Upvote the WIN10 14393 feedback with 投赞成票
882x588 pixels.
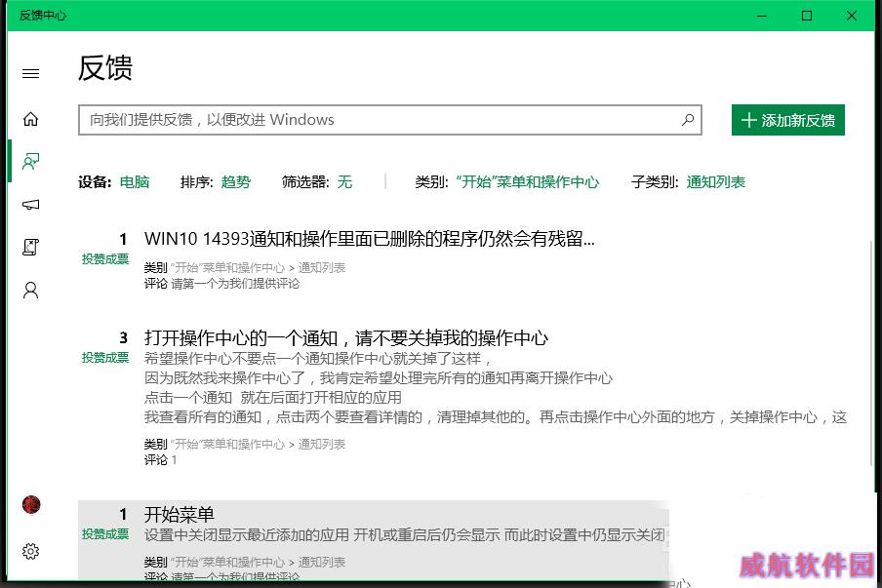(x=105, y=259)
